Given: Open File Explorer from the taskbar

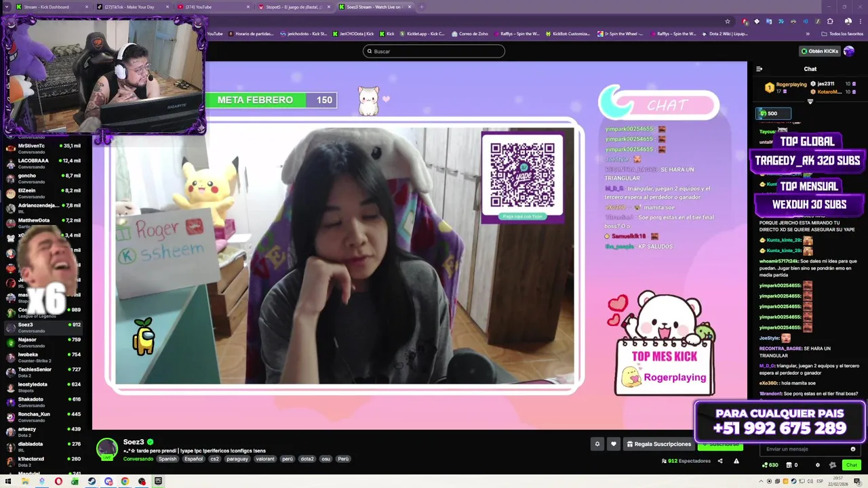Looking at the screenshot, I should coord(25,481).
